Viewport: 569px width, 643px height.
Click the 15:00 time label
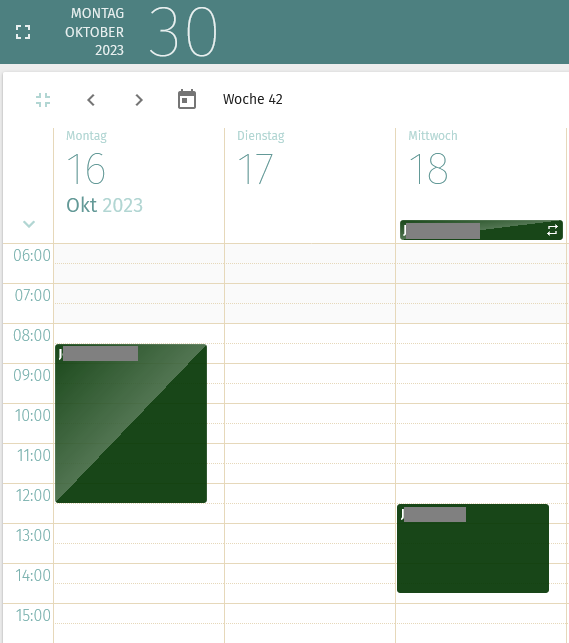[x=33, y=616]
